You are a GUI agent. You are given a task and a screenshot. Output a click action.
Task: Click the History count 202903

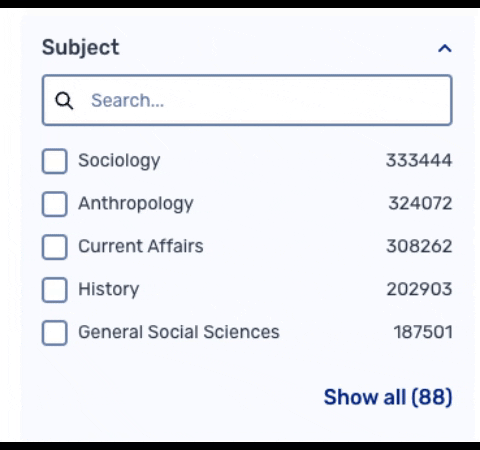point(419,289)
